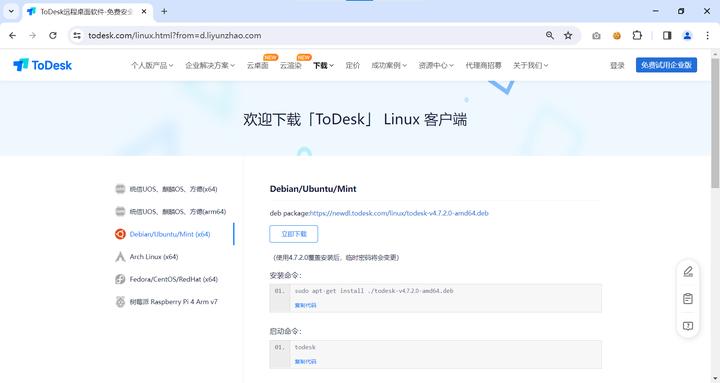Click the page vertical scrollbar

pyautogui.click(x=715, y=124)
